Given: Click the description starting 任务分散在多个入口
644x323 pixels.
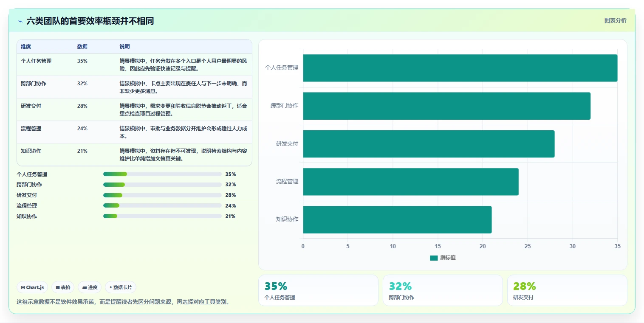Looking at the screenshot, I should 183,65.
